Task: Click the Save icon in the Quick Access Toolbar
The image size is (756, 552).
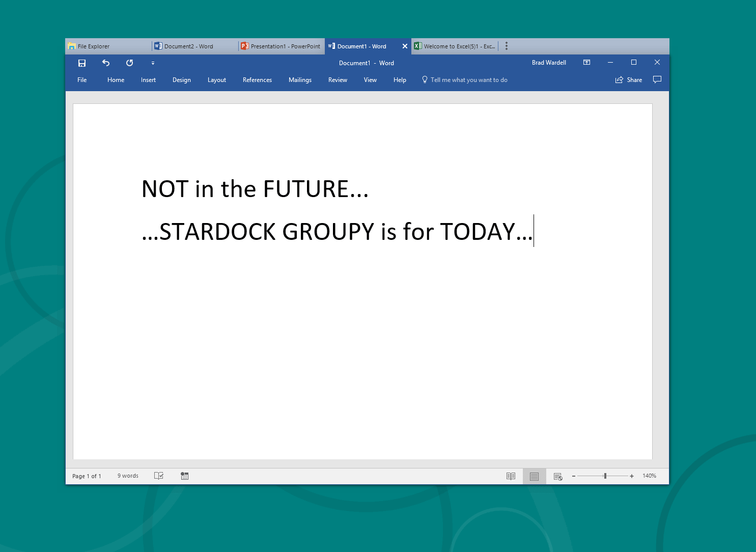Action: click(82, 63)
